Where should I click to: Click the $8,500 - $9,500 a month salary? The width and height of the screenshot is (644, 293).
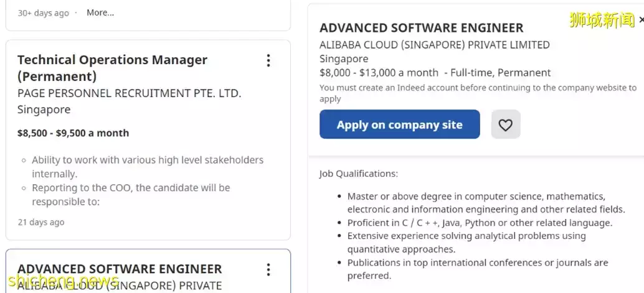click(x=73, y=133)
